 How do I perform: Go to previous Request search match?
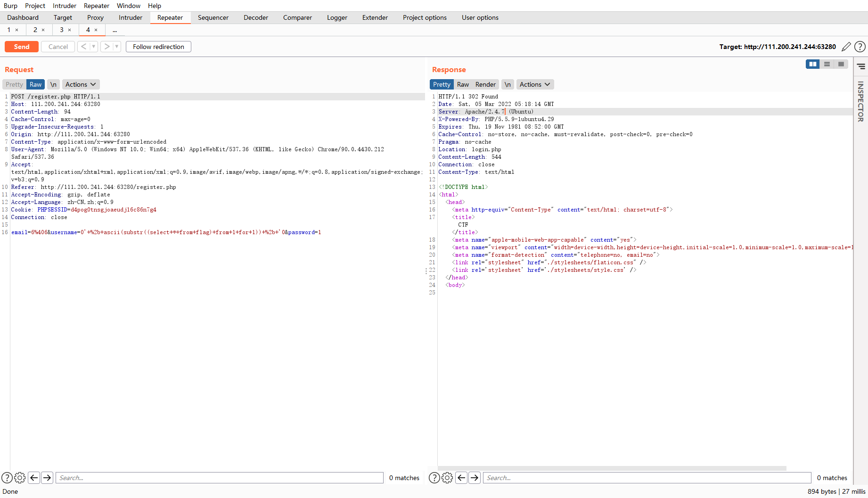click(x=34, y=478)
